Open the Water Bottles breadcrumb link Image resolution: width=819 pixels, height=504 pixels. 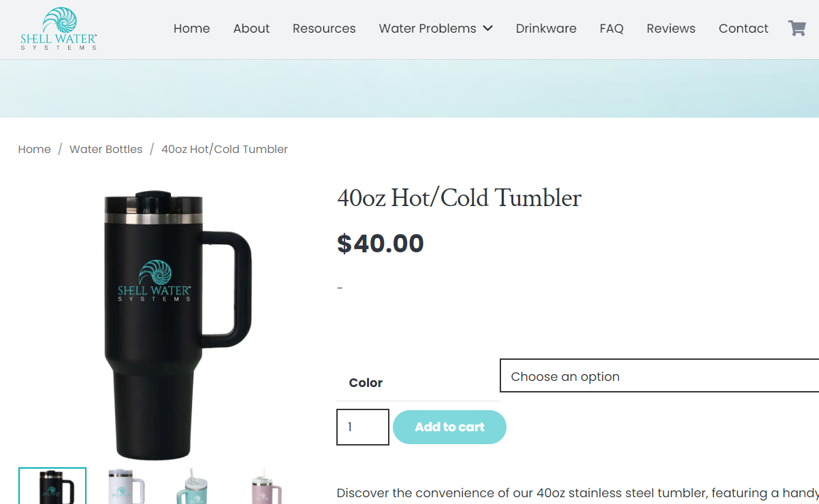(106, 149)
